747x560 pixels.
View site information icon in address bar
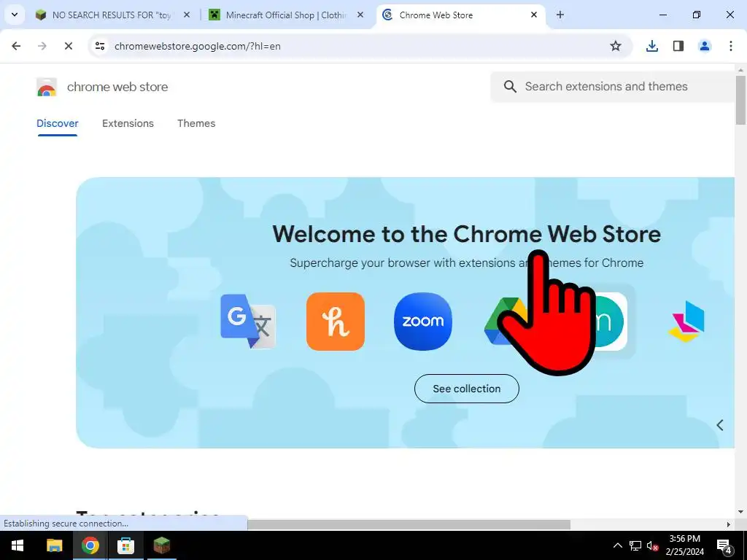(100, 46)
